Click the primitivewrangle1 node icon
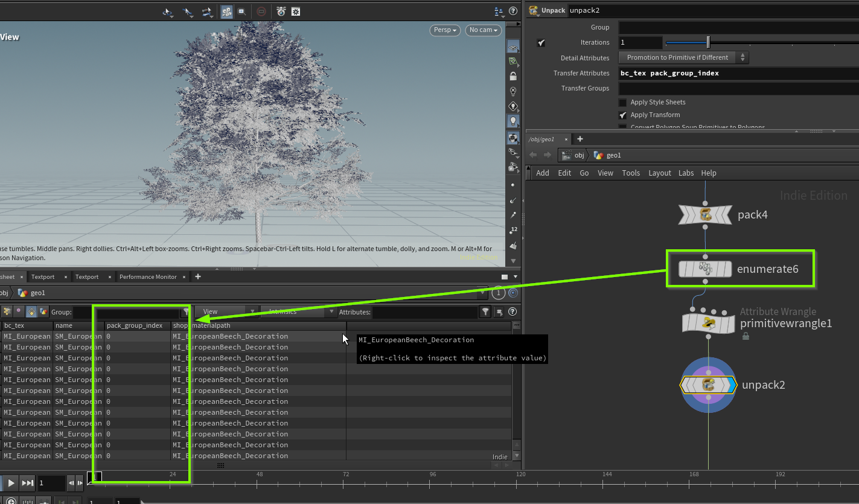This screenshot has height=504, width=859. point(708,323)
